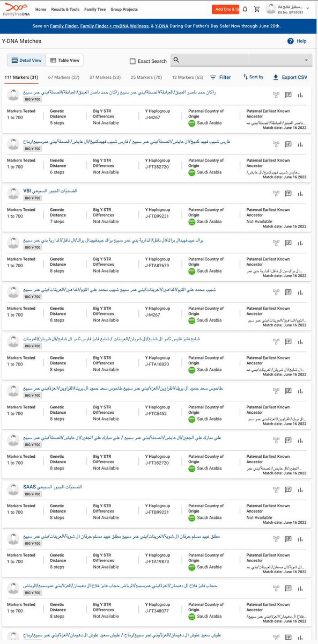Open Results & Tools menu
Image resolution: width=318 pixels, height=644 pixels.
tap(65, 9)
